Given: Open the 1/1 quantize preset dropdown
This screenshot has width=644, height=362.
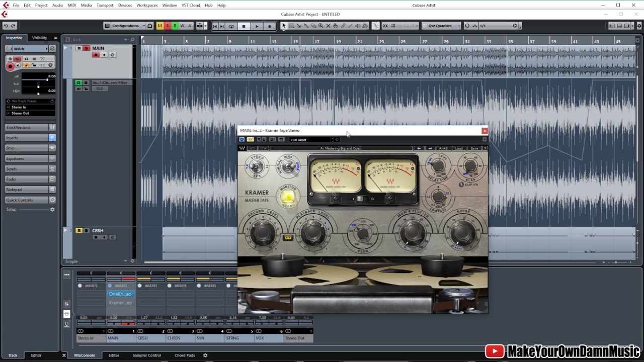Looking at the screenshot, I should [x=498, y=26].
